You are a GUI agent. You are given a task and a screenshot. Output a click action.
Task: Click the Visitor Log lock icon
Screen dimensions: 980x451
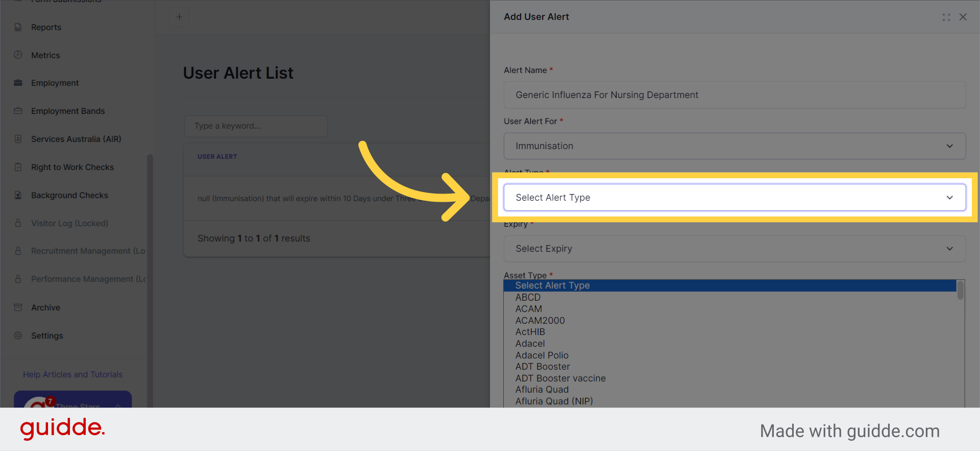point(18,223)
